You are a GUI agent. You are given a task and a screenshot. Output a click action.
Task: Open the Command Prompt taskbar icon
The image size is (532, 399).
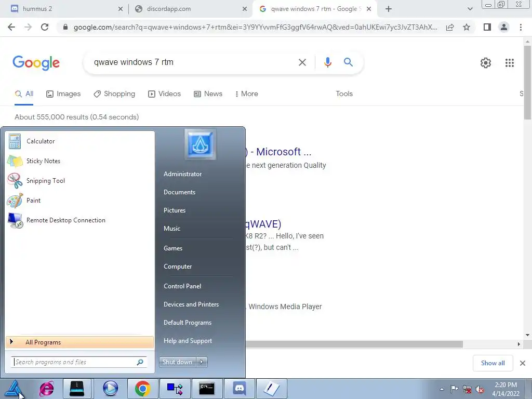click(207, 389)
